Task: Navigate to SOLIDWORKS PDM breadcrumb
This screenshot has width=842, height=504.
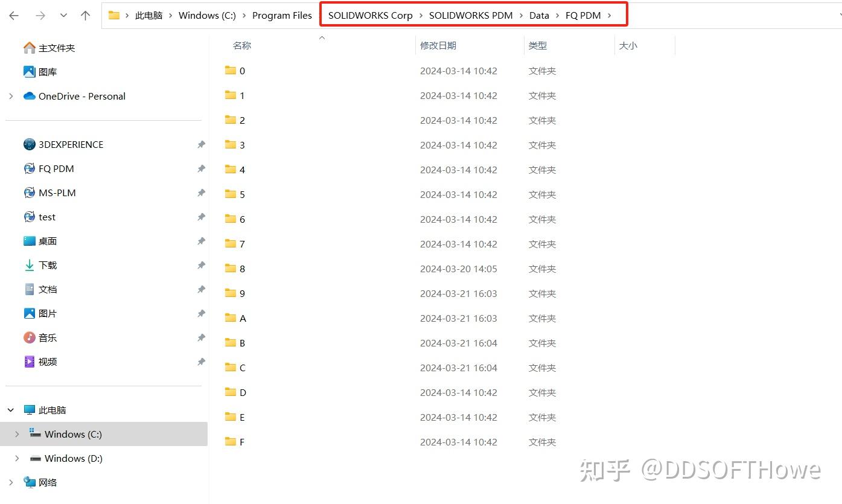Action: (471, 16)
